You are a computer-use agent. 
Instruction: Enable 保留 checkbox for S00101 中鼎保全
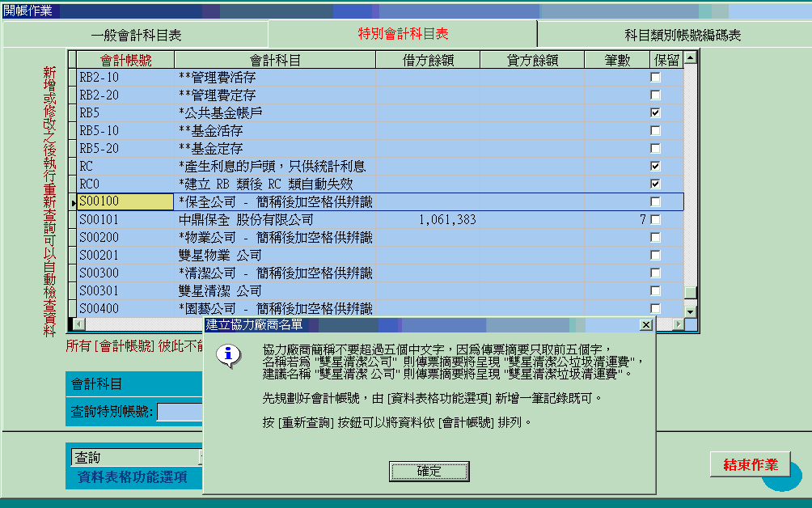[655, 219]
